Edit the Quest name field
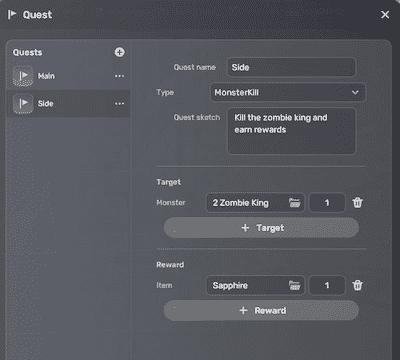This screenshot has height=360, width=400. point(292,67)
